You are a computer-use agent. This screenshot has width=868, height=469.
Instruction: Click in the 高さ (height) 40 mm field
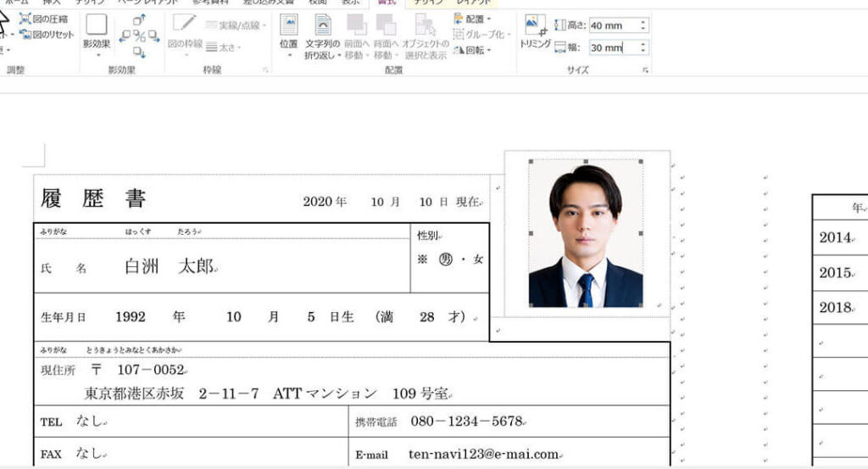pos(612,26)
